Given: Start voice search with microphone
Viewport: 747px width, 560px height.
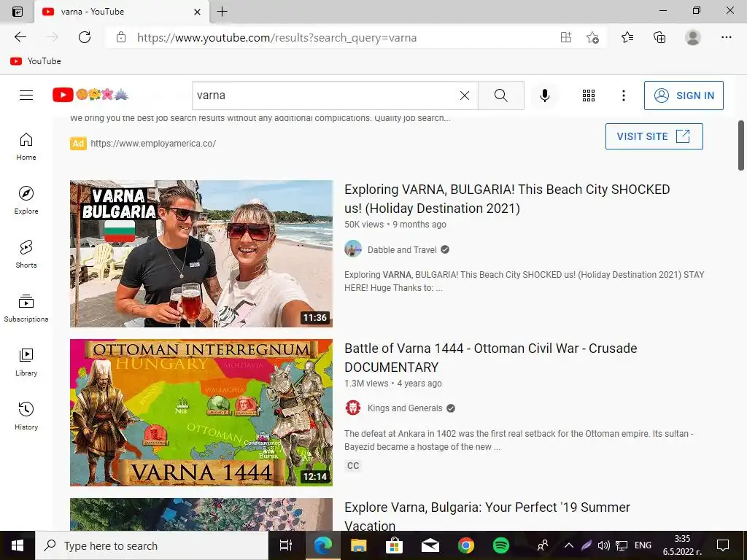Looking at the screenshot, I should [x=544, y=96].
